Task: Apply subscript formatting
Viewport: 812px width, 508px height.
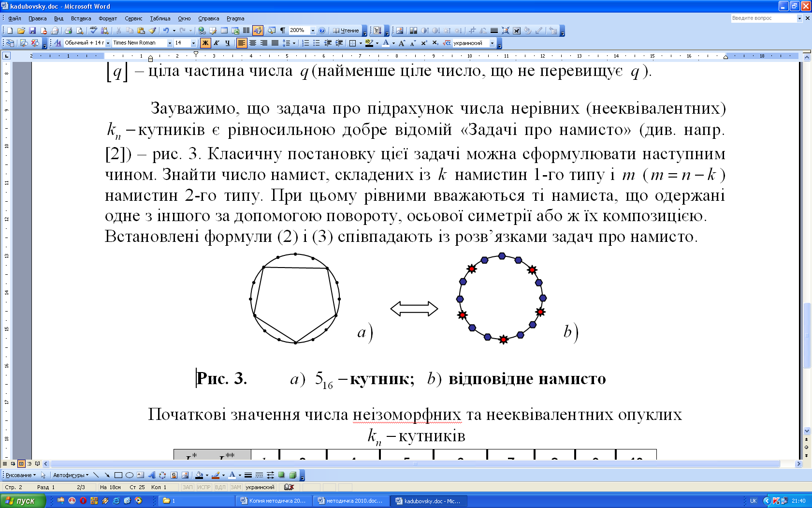Action: click(435, 43)
